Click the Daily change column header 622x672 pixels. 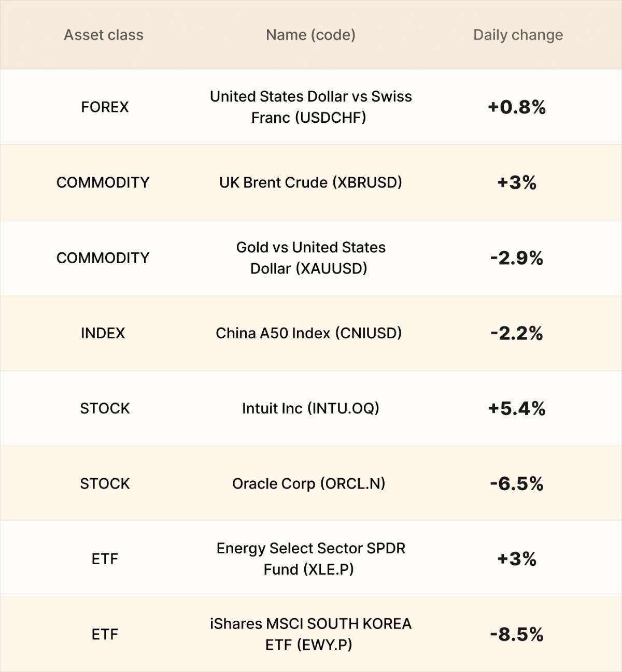click(518, 35)
